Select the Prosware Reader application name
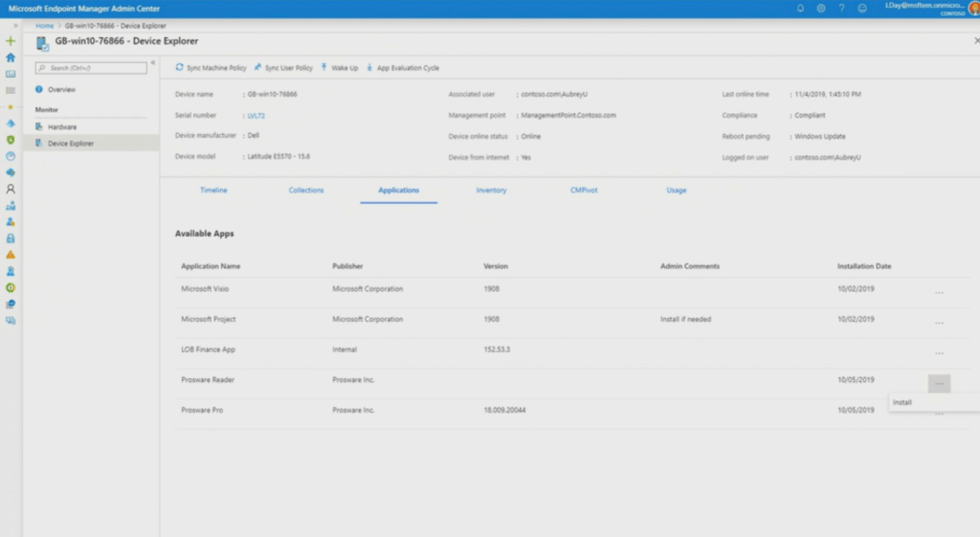 (x=208, y=379)
